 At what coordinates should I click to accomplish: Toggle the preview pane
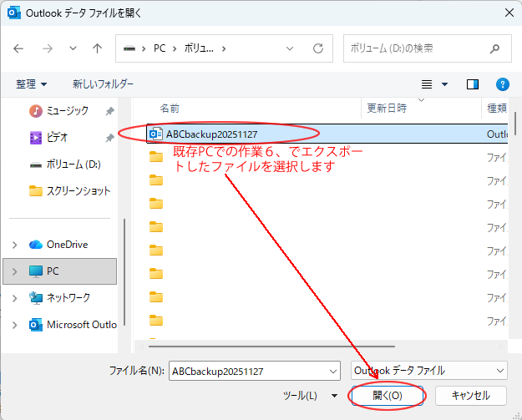[x=473, y=84]
